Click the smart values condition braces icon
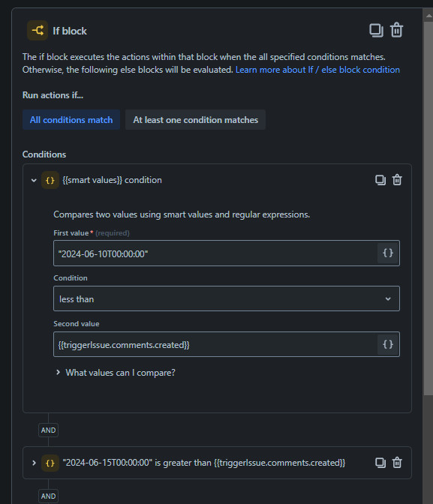The height and width of the screenshot is (504, 433). tap(50, 180)
